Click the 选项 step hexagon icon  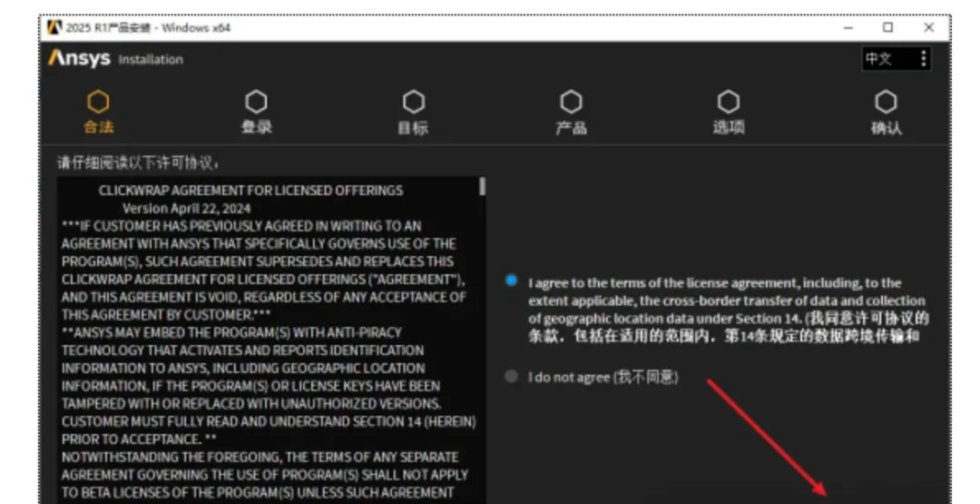click(x=728, y=102)
